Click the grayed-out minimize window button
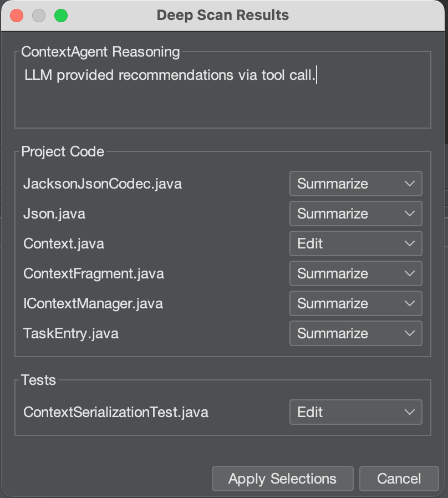 coord(39,15)
